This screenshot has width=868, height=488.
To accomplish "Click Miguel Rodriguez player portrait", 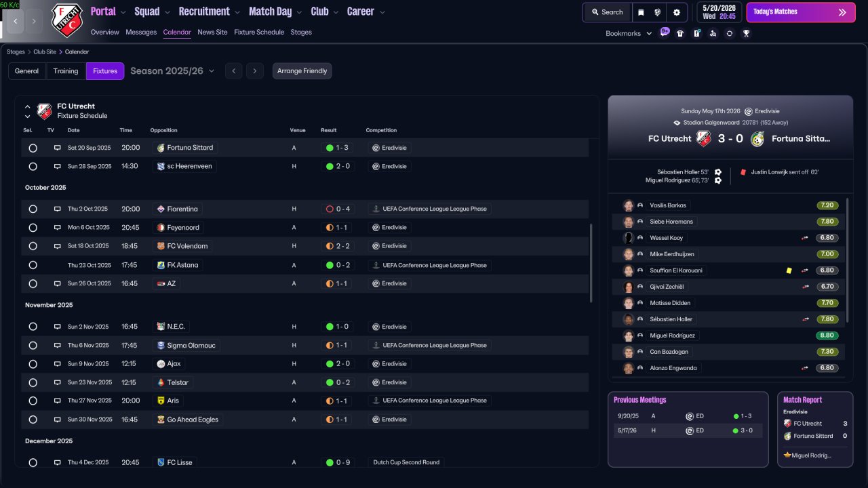I will click(x=629, y=335).
